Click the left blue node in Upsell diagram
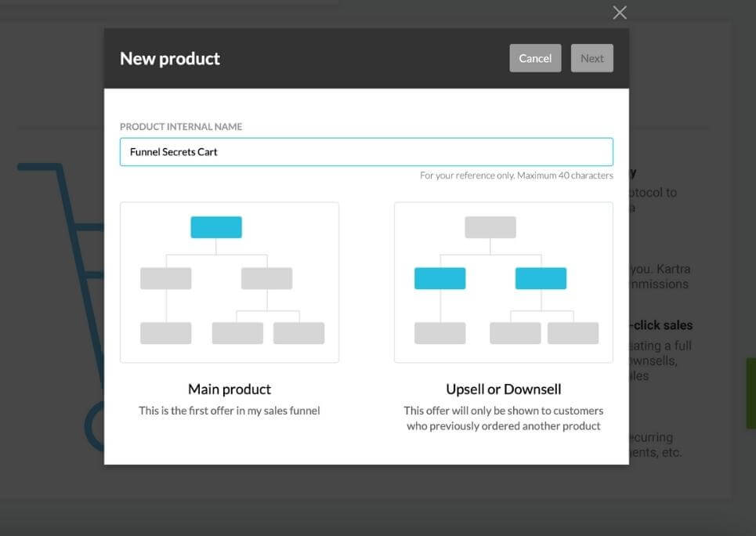Screen dimensions: 756x536 coord(439,278)
